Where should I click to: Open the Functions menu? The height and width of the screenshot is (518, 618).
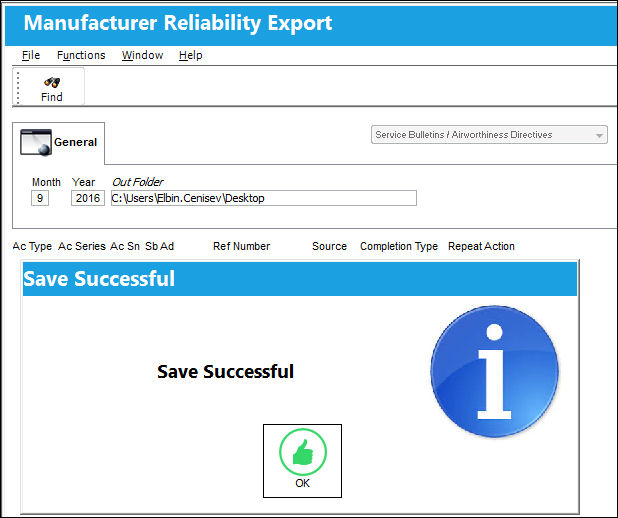(81, 55)
